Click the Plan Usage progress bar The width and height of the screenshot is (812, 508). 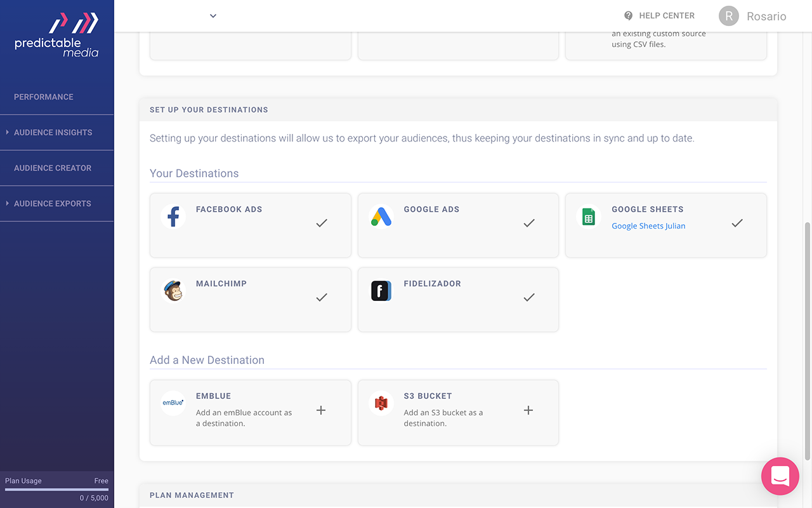point(56,490)
